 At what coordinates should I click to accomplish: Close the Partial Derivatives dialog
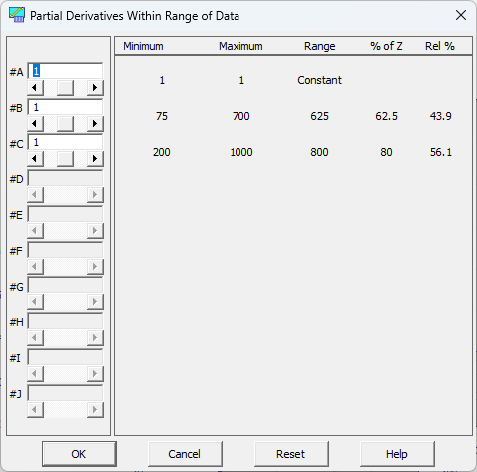461,15
